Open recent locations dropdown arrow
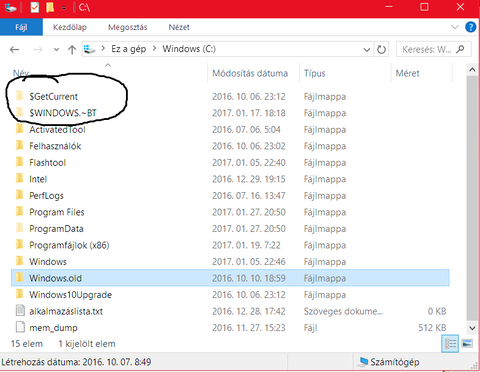The height and width of the screenshot is (372, 480). coord(56,50)
